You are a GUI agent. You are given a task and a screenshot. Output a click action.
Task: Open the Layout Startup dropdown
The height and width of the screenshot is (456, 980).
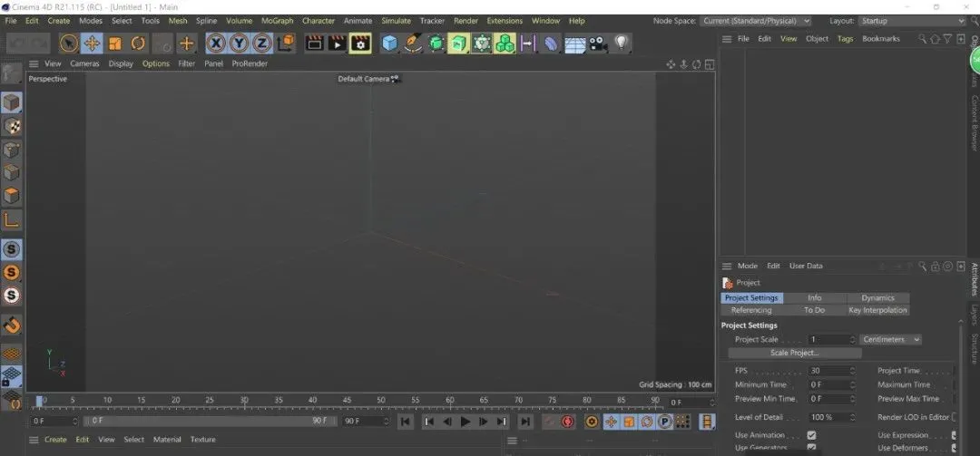[x=912, y=21]
